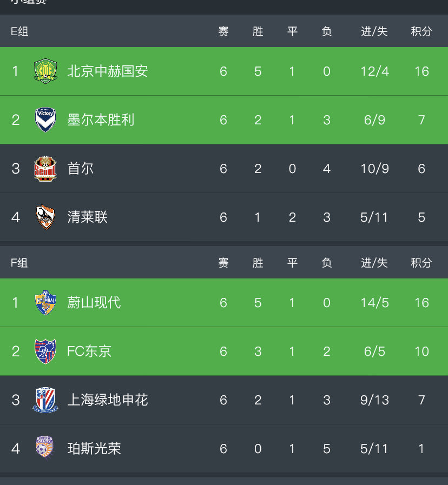Screen dimensions: 448x485
Task: Click the E组 group header label
Action: [19, 31]
